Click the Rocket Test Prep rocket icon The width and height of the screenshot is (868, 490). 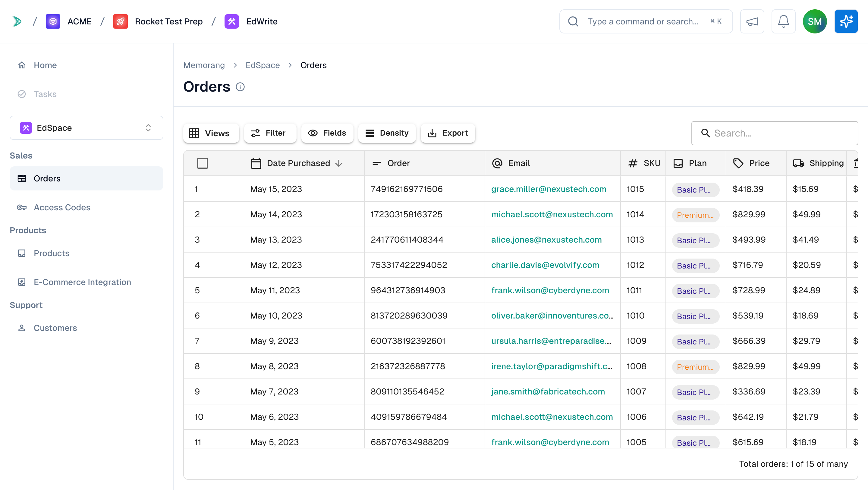[x=120, y=22]
